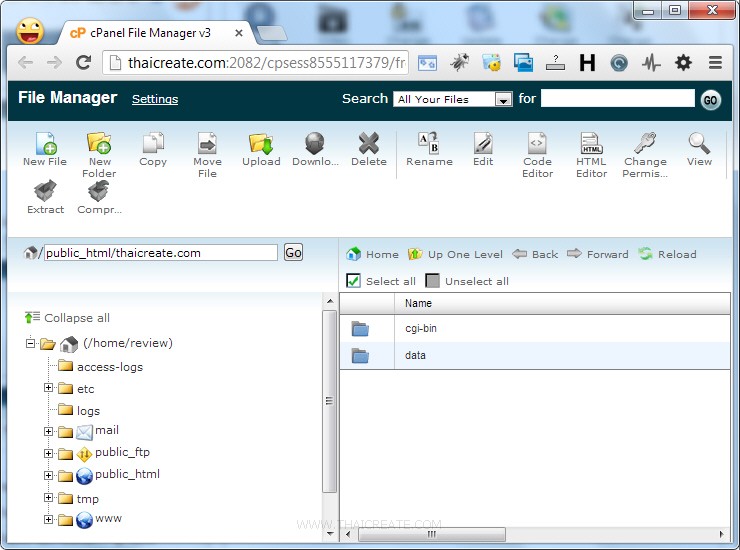Image resolution: width=740 pixels, height=550 pixels.
Task: Click the browser forward arrow
Action: [x=54, y=62]
